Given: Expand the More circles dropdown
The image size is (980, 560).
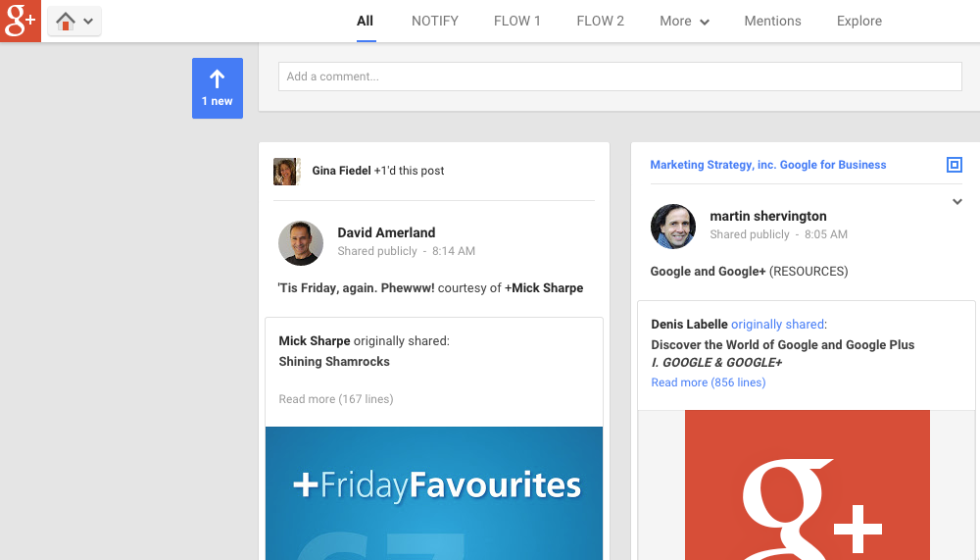Looking at the screenshot, I should tap(684, 22).
